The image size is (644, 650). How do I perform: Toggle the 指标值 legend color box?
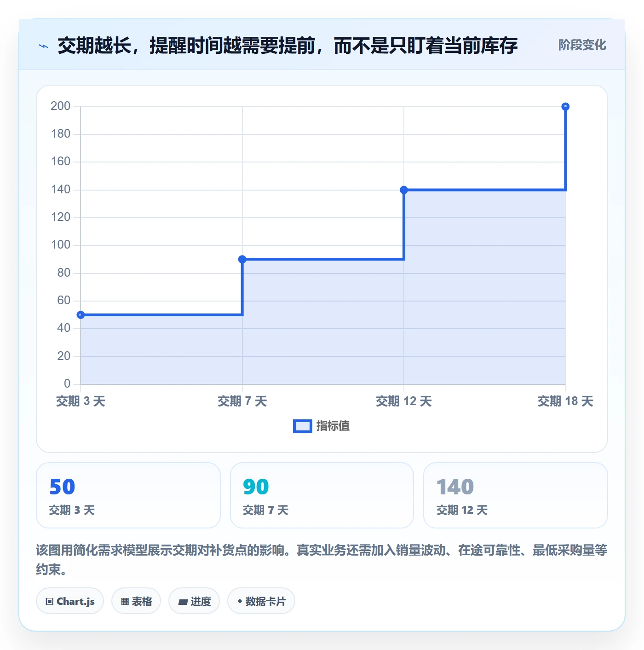tap(303, 426)
